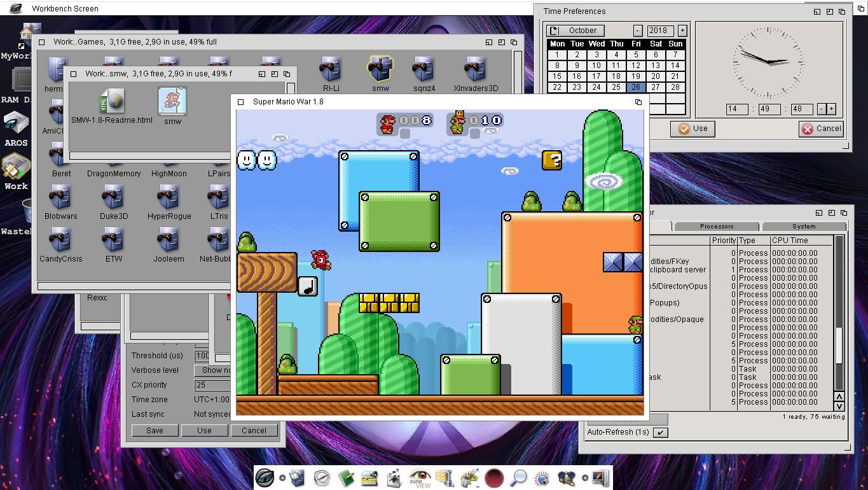The height and width of the screenshot is (490, 868).
Task: Select day 27 in the calendar
Action: [656, 87]
